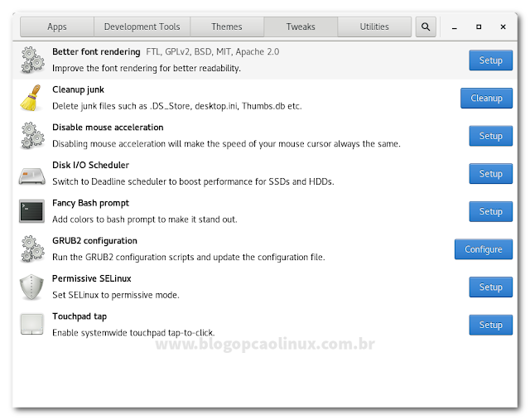Screen dimensions: 530x420
Task: Click Setup for Better font rendering
Action: pyautogui.click(x=491, y=60)
